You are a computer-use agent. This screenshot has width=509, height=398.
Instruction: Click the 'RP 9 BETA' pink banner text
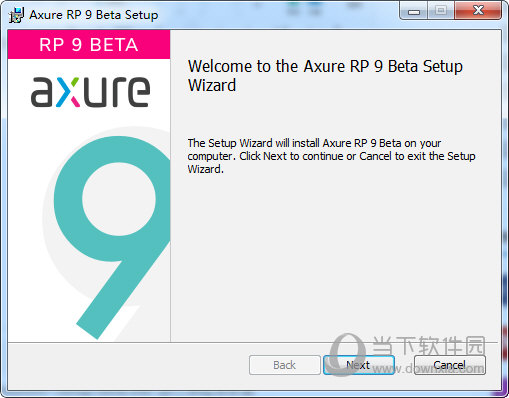[x=89, y=45]
